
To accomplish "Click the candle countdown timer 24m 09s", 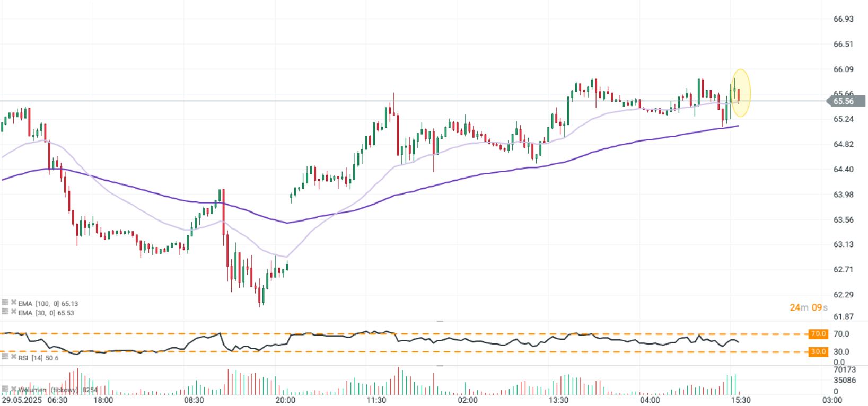I will pyautogui.click(x=808, y=307).
